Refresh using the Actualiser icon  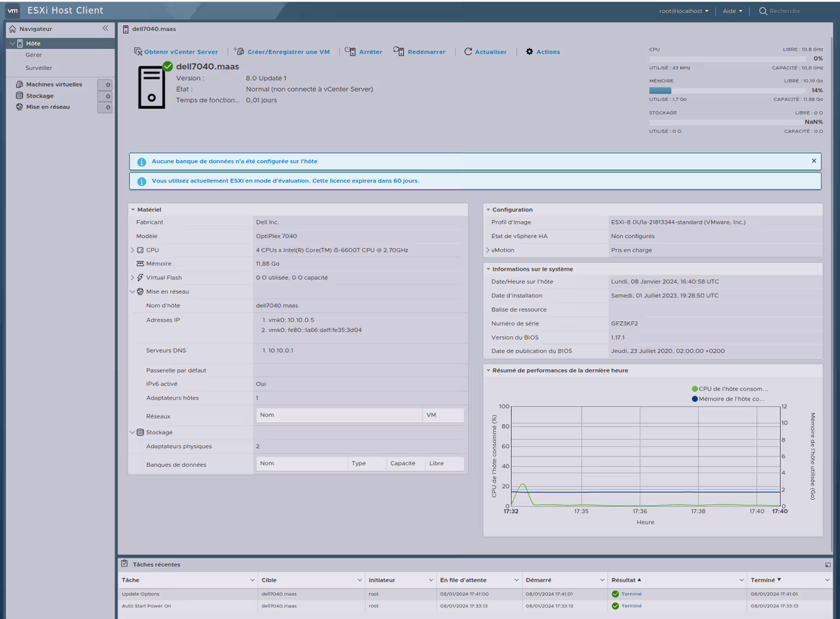(x=468, y=52)
